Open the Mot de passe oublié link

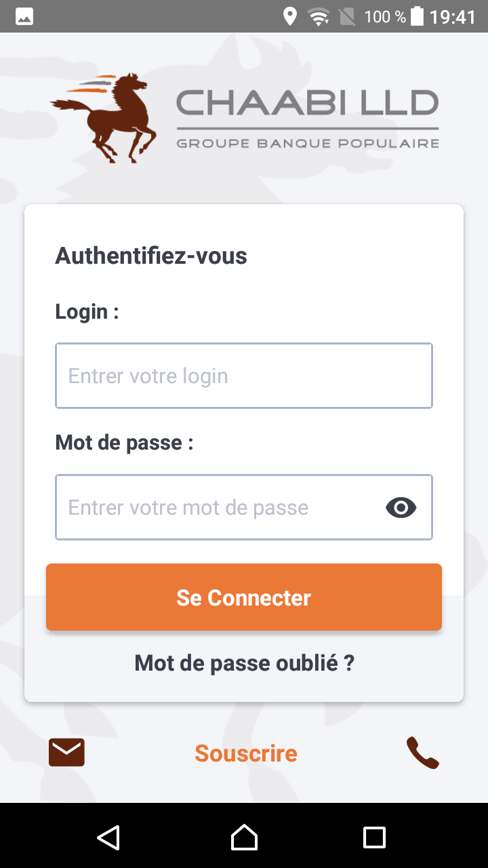click(x=244, y=663)
